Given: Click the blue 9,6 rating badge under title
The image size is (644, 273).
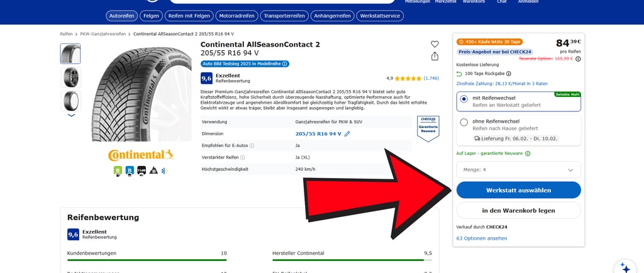Looking at the screenshot, I should tap(206, 78).
